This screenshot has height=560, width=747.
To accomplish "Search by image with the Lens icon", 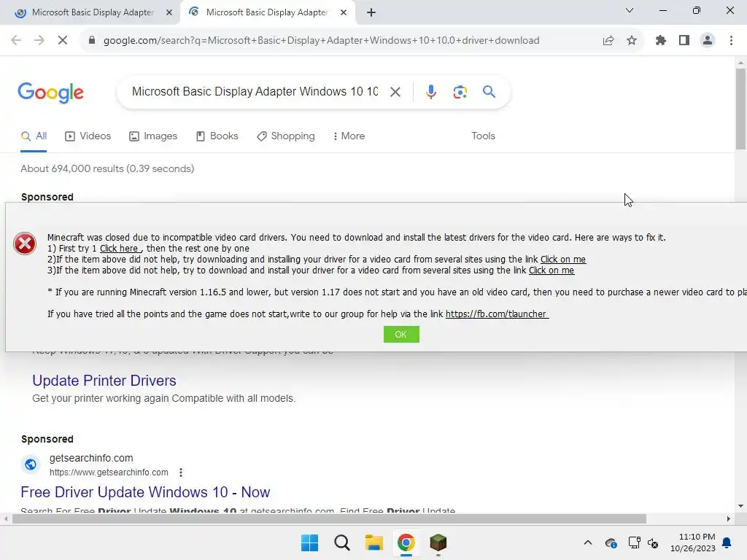I will 460,92.
